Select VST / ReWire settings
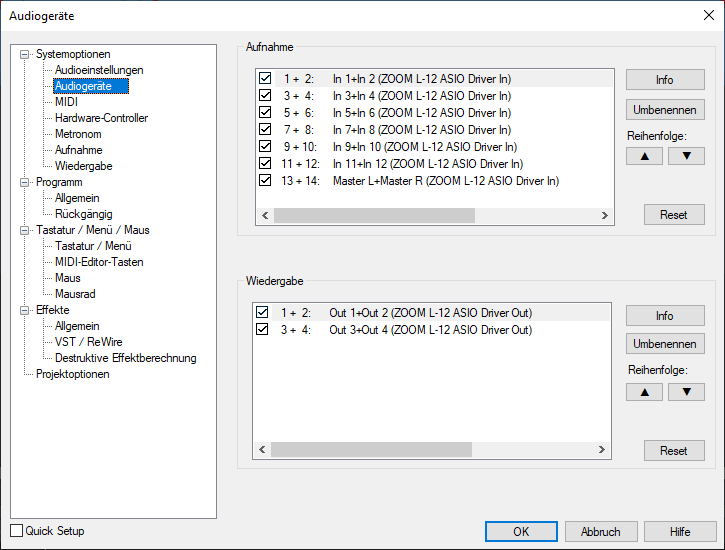The image size is (725, 550). tap(89, 342)
